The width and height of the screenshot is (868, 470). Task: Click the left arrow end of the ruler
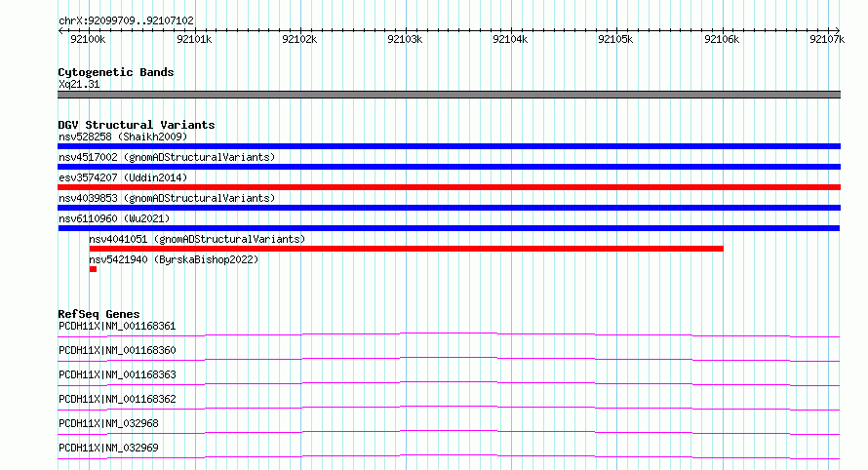point(60,30)
